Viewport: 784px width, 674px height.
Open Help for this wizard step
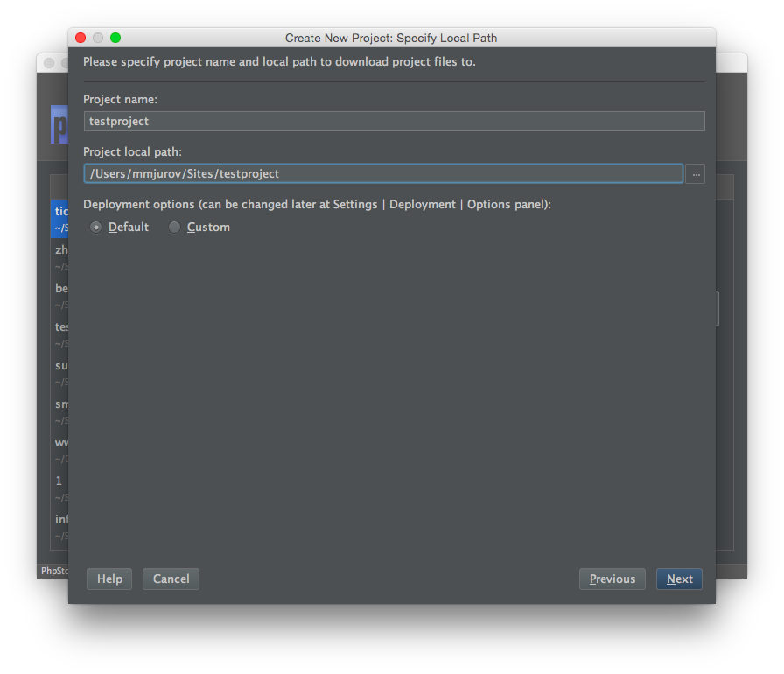[x=109, y=579]
